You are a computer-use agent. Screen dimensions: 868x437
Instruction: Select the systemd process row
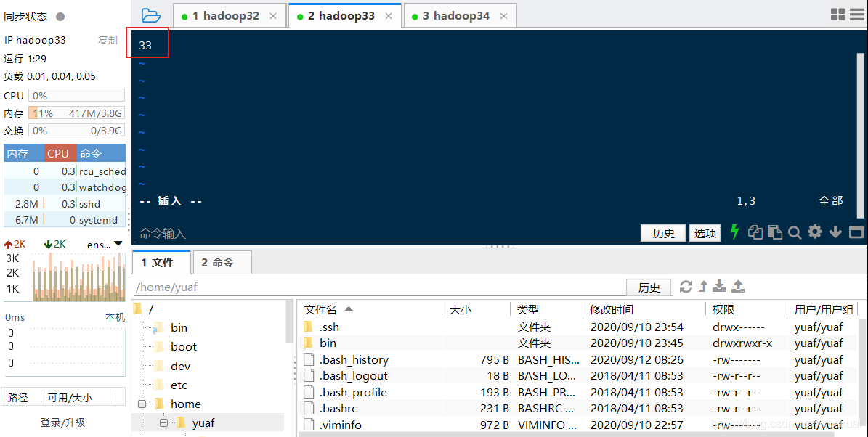point(65,220)
